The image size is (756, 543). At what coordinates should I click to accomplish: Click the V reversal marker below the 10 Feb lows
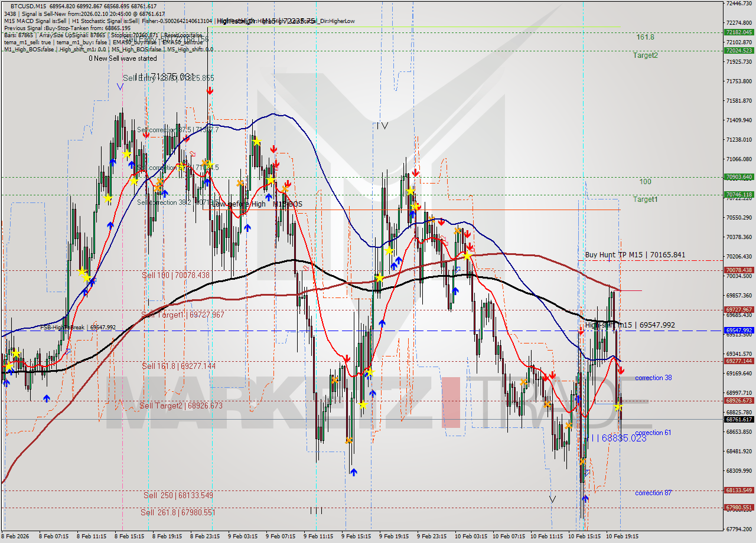(x=552, y=499)
